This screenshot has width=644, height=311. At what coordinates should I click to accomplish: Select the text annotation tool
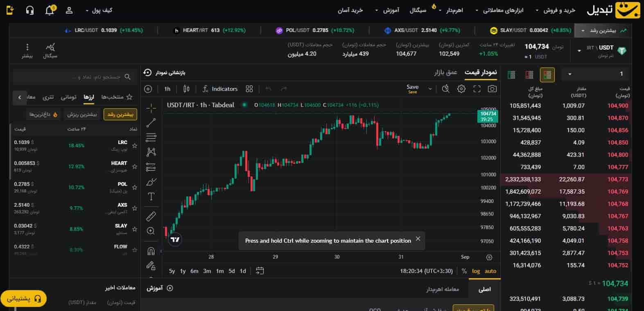tap(151, 196)
